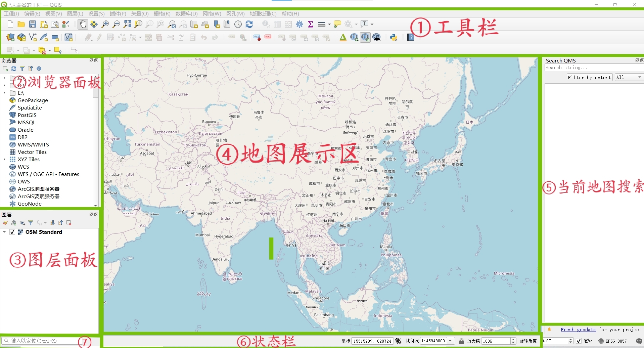
Task: Open the deselect features dropdown arrow
Action: [50, 50]
